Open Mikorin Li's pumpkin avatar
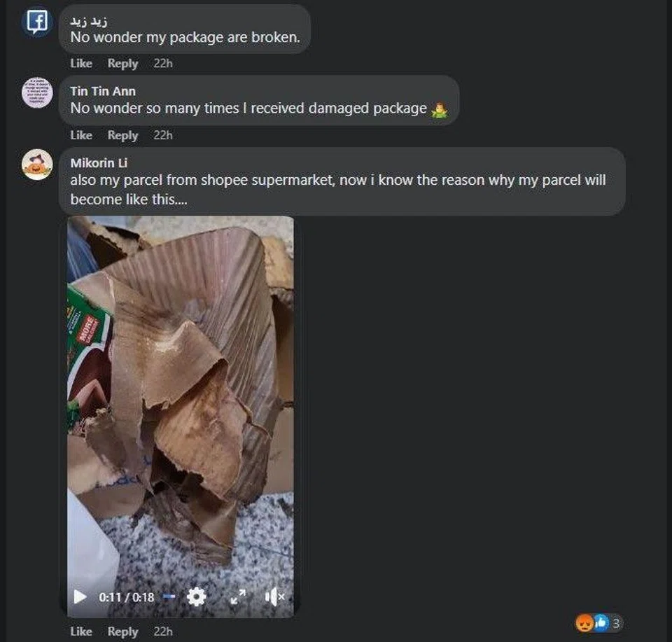The image size is (672, 642). coord(36,165)
